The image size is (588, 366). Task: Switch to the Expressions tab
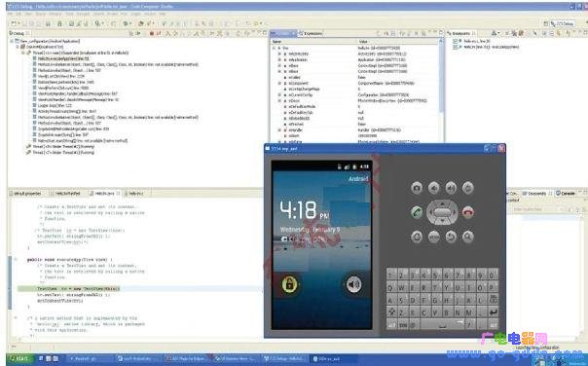[x=311, y=33]
